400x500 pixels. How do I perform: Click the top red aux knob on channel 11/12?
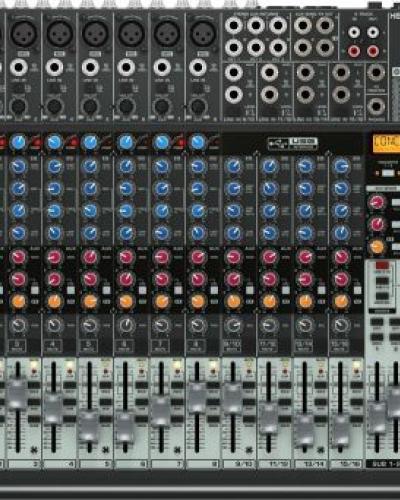point(269,257)
